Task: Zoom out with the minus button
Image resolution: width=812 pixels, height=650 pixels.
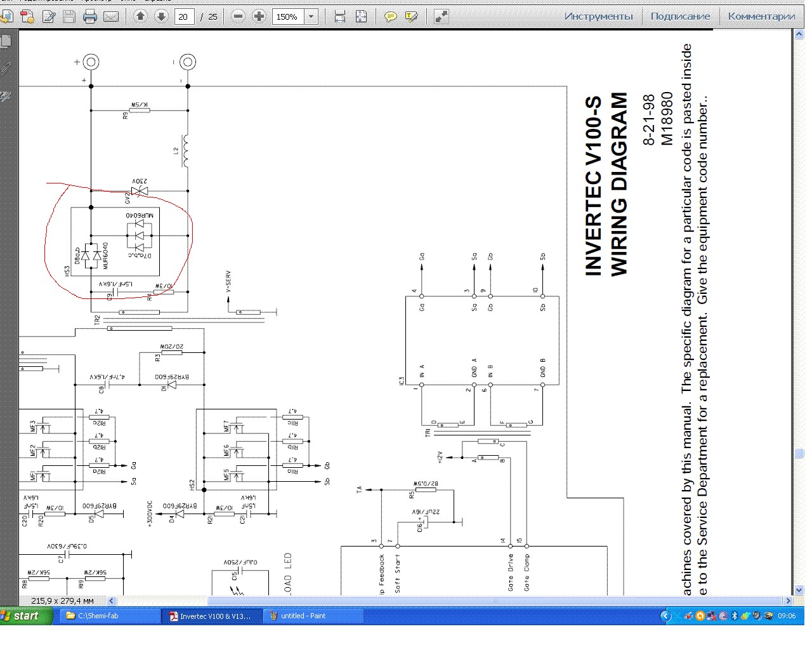Action: 239,17
